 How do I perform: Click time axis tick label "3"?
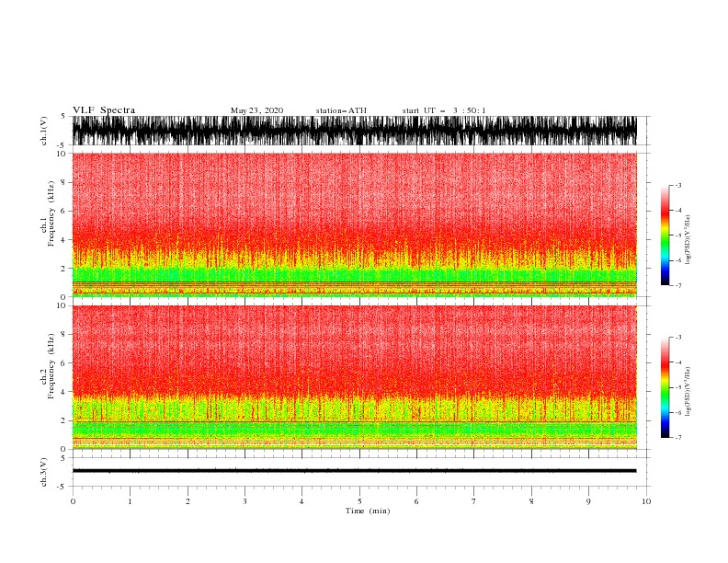pyautogui.click(x=245, y=501)
